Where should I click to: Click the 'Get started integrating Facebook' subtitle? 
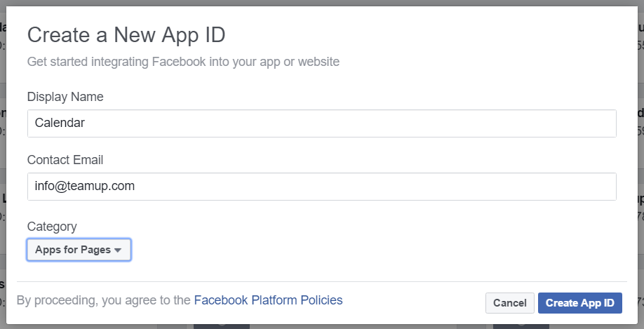(183, 62)
